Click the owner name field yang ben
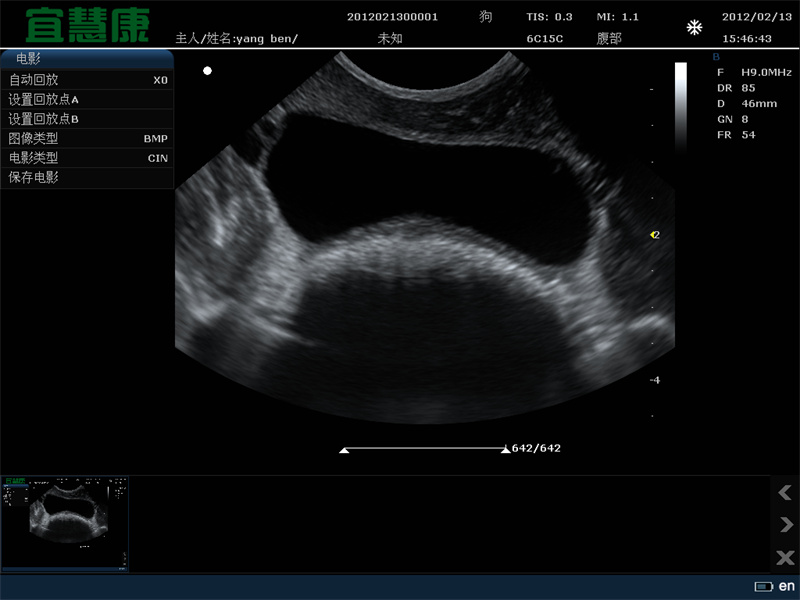Screen dimensions: 800x600 237,38
